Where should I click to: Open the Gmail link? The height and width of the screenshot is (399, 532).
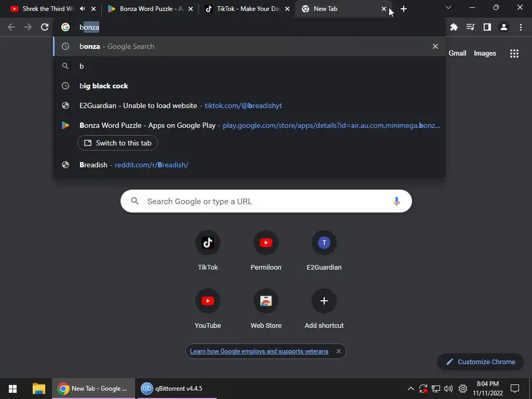tap(457, 54)
